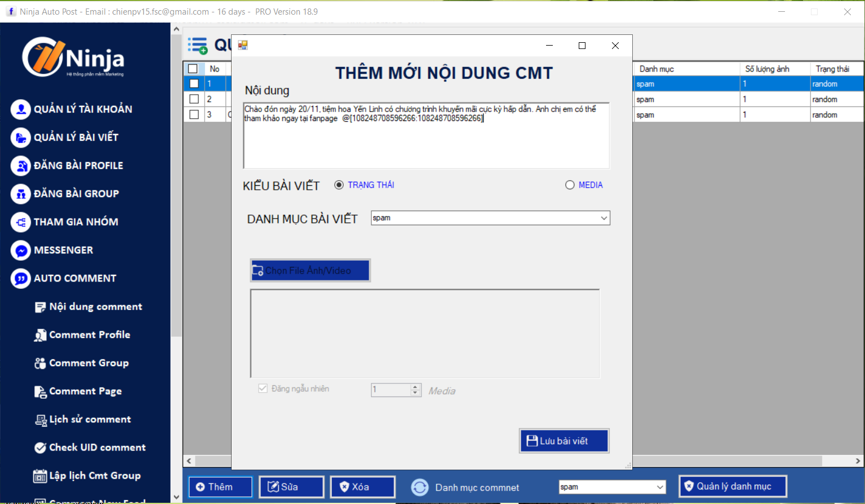The height and width of the screenshot is (504, 865).
Task: Click the Auto Comment sidebar icon
Action: click(21, 278)
